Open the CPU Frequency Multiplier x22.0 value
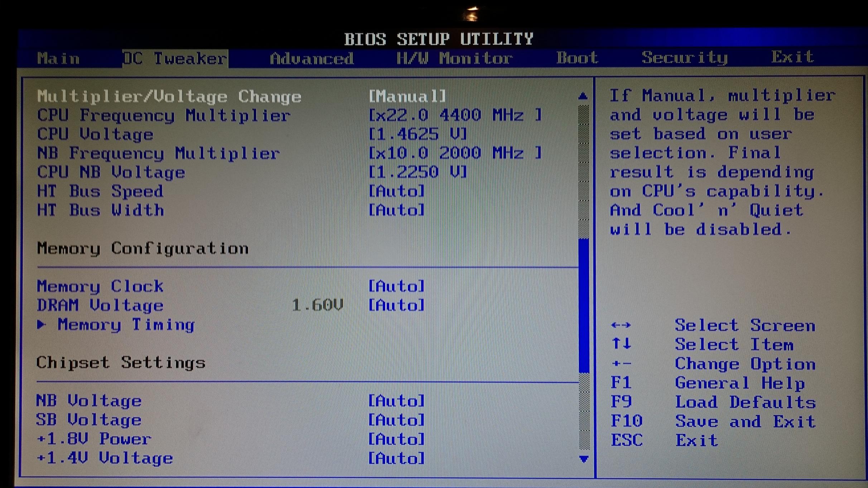The width and height of the screenshot is (868, 488). click(455, 115)
